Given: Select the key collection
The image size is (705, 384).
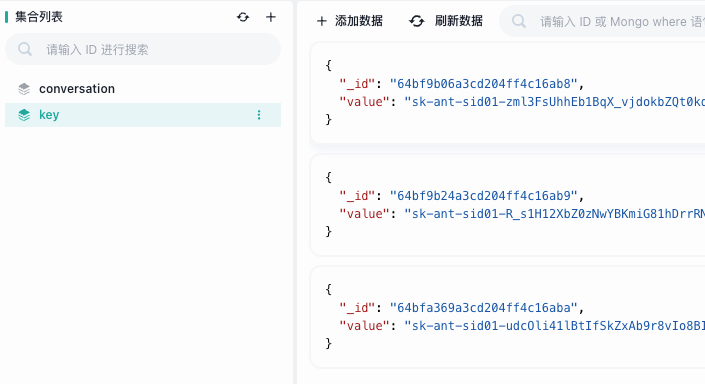Looking at the screenshot, I should click(143, 115).
